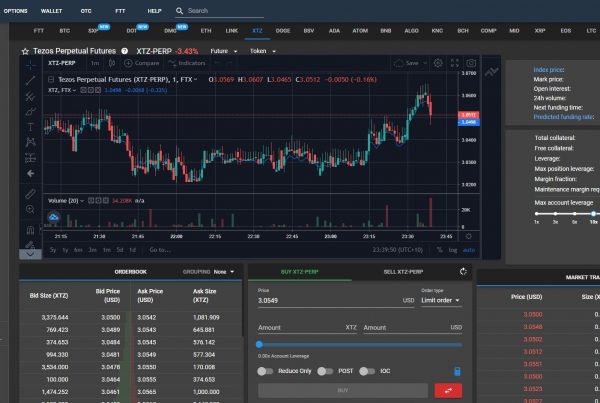Screen dimensions: 600x403
Task: Refresh the order form with reload icon
Action: pyautogui.click(x=463, y=272)
